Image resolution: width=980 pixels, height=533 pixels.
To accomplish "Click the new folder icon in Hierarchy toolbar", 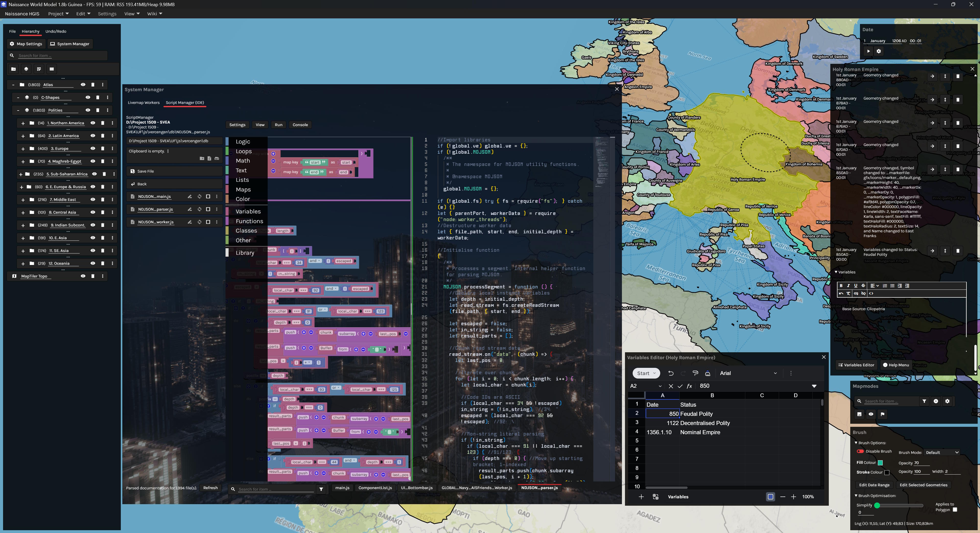I will [13, 69].
